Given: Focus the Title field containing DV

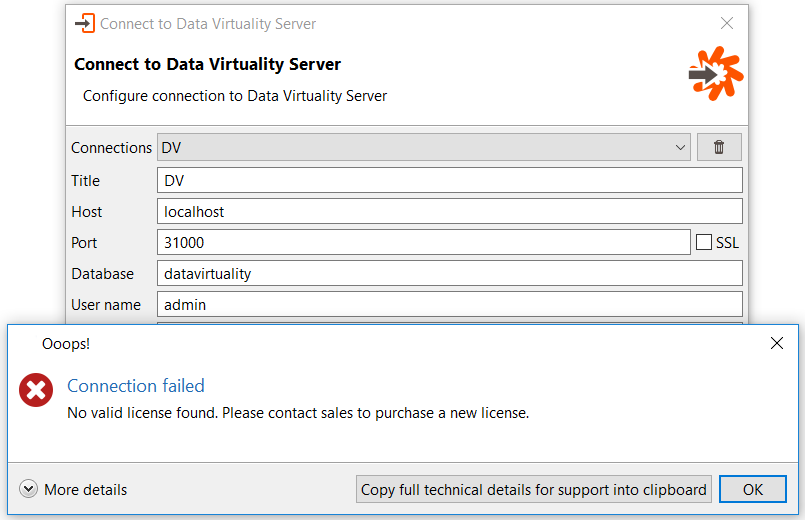Looking at the screenshot, I should (450, 180).
